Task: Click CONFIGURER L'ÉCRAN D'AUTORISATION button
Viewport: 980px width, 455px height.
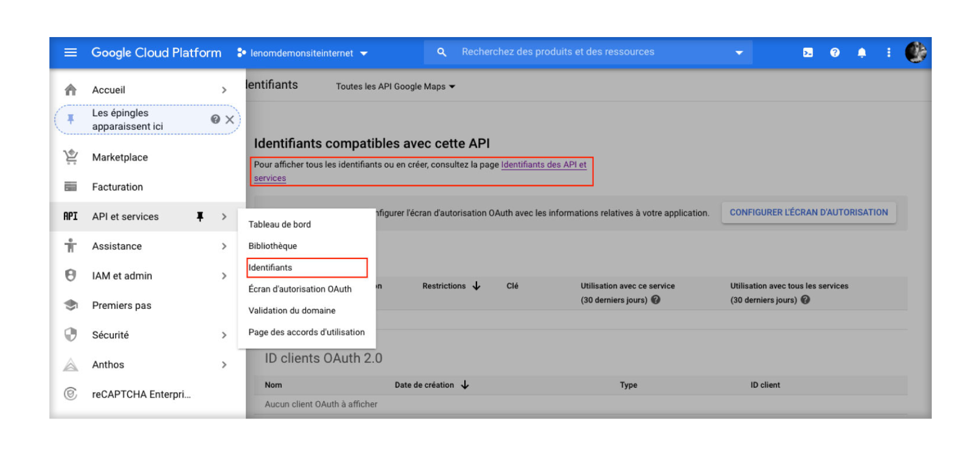Action: point(809,212)
